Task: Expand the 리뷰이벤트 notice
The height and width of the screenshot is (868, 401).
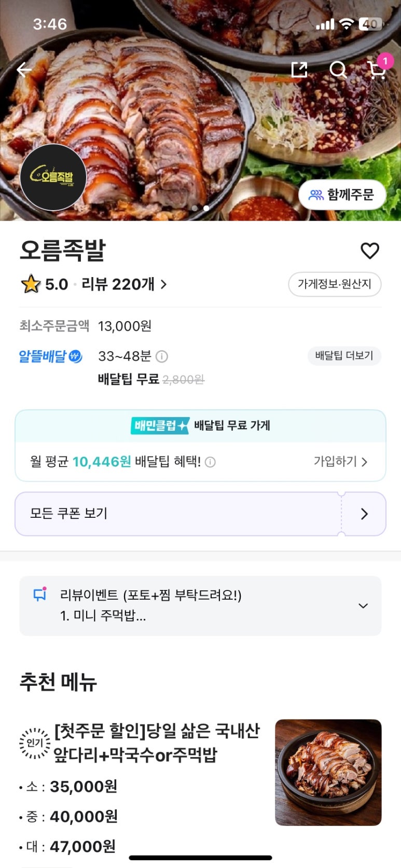Action: coord(363,605)
